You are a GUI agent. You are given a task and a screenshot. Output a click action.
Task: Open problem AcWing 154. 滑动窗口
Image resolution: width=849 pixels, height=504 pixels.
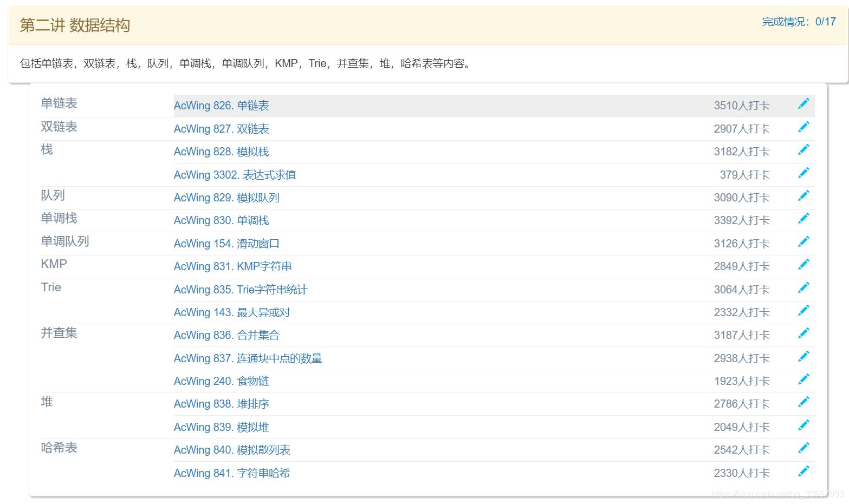(x=226, y=244)
